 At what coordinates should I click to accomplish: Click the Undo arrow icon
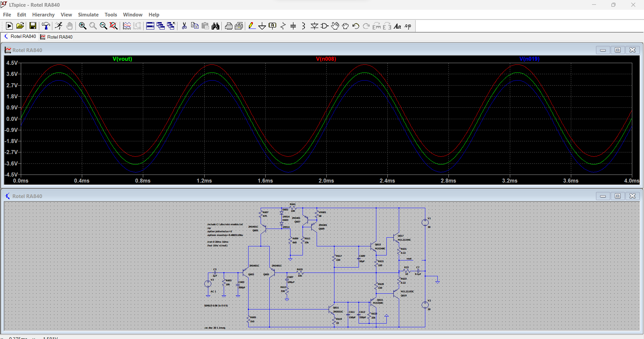(x=356, y=26)
